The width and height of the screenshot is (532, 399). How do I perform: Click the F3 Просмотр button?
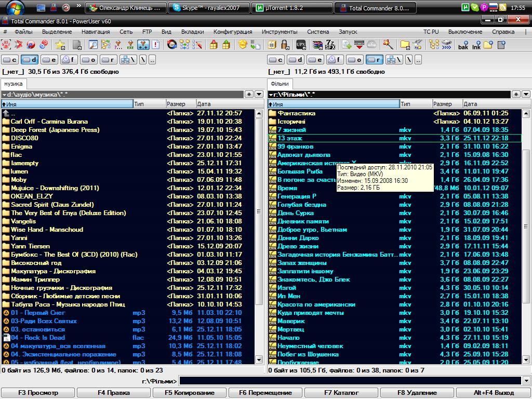pyautogui.click(x=38, y=393)
